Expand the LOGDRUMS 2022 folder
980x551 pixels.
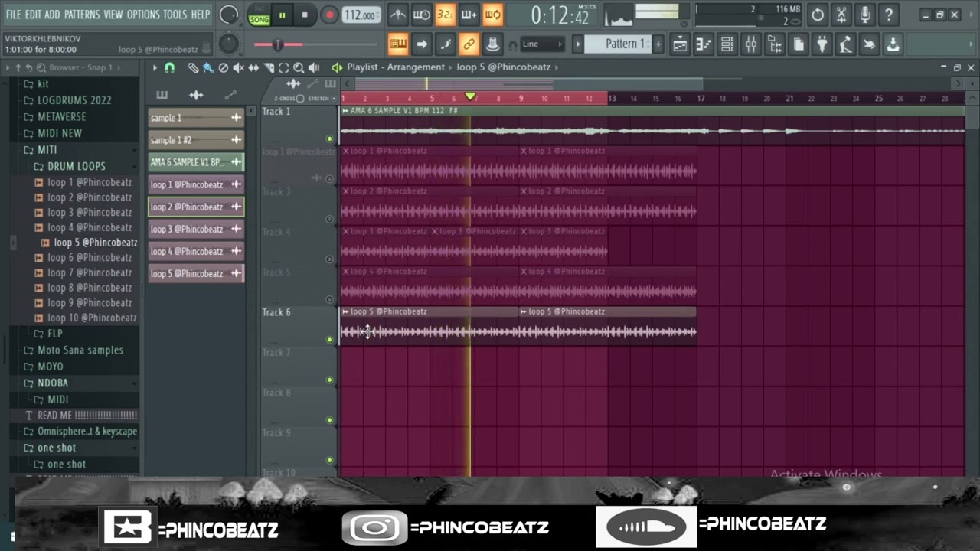coord(74,100)
